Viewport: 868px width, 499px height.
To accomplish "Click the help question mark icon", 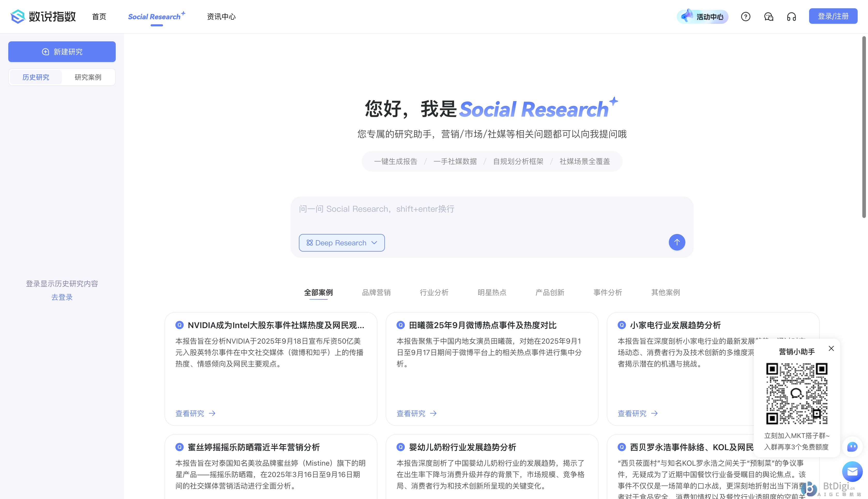I will (x=745, y=17).
